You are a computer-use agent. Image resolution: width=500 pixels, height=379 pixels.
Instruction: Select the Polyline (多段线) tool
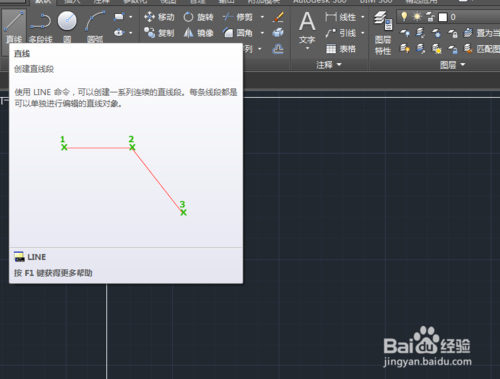[x=40, y=27]
